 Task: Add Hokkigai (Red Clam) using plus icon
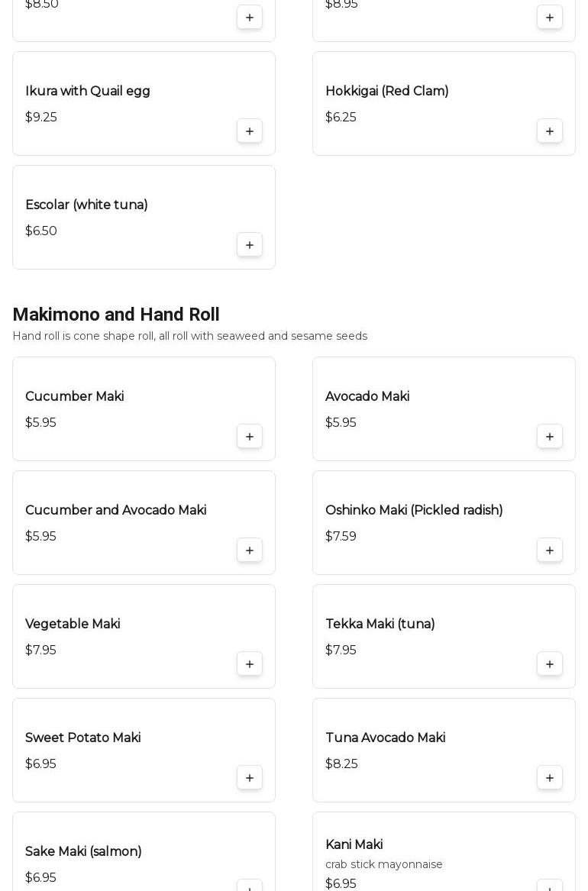pyautogui.click(x=549, y=131)
